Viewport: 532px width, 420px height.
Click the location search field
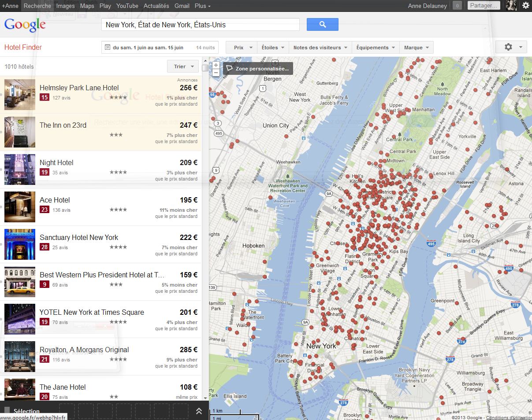(x=201, y=25)
